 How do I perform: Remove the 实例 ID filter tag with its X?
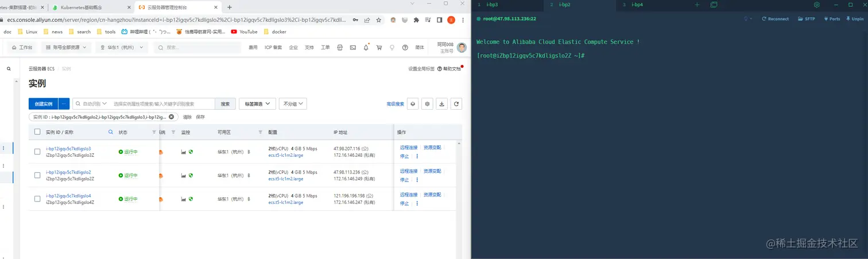(x=171, y=117)
